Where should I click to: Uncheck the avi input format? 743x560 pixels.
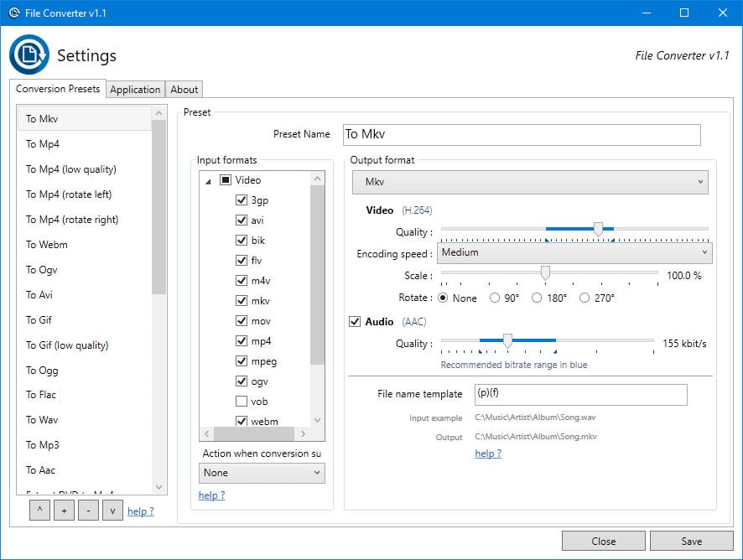[242, 220]
